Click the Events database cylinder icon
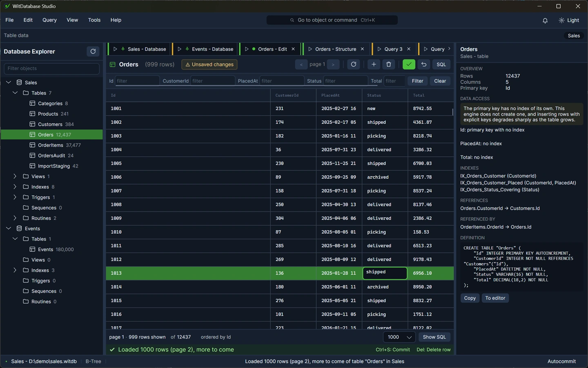 pos(19,228)
